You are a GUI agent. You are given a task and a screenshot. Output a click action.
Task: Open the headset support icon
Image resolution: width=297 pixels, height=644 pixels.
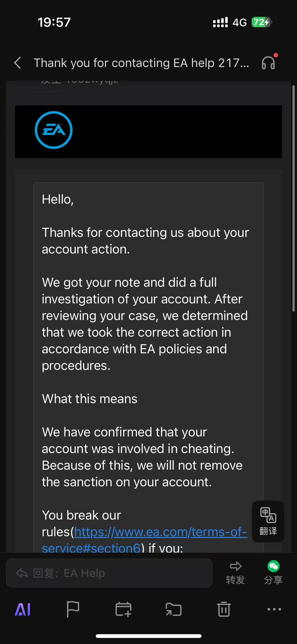pos(268,62)
